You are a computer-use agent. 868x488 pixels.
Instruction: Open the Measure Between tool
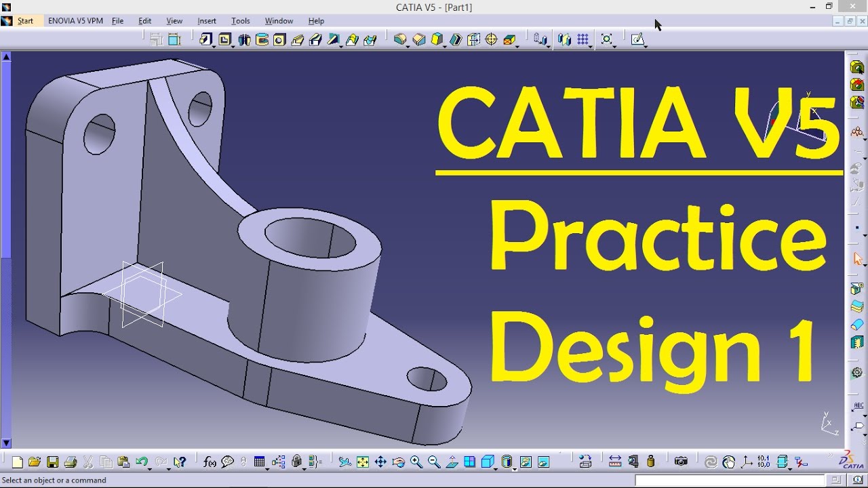pos(615,462)
